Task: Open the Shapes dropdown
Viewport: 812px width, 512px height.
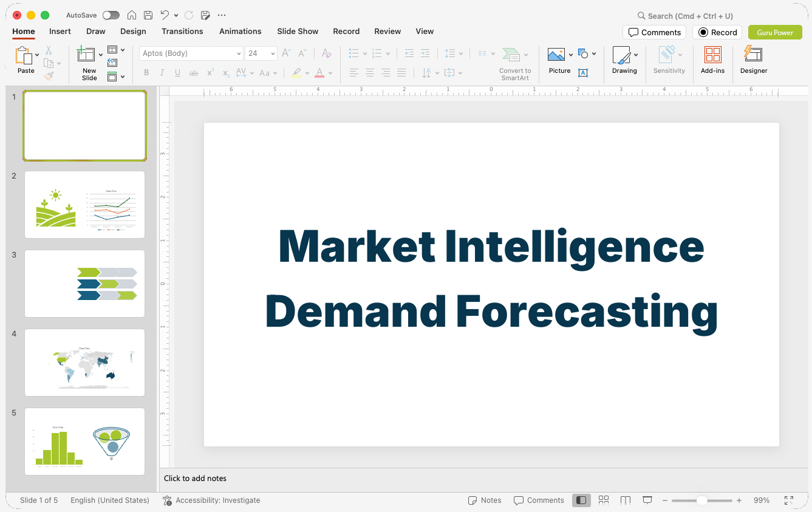Action: pos(587,53)
